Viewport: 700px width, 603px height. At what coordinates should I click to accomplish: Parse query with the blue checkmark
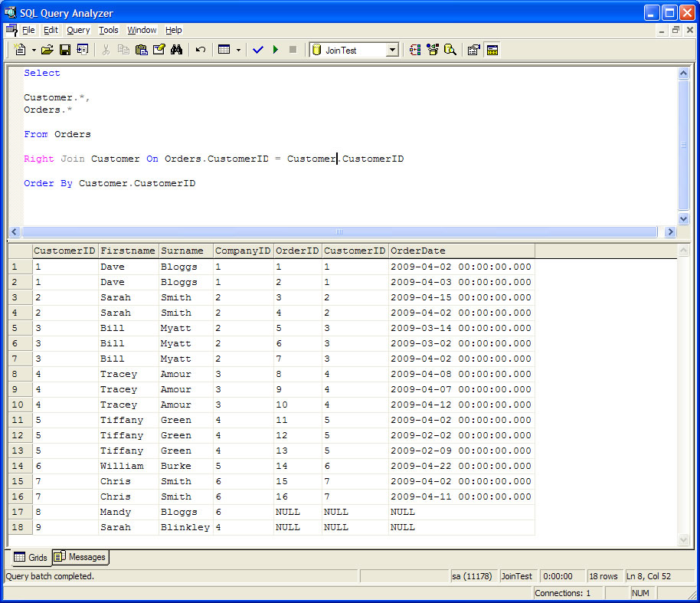(x=257, y=50)
